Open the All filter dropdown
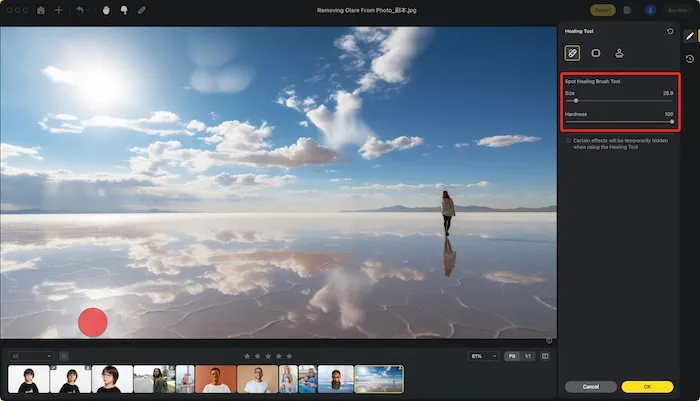Image resolution: width=700 pixels, height=401 pixels. (x=30, y=356)
